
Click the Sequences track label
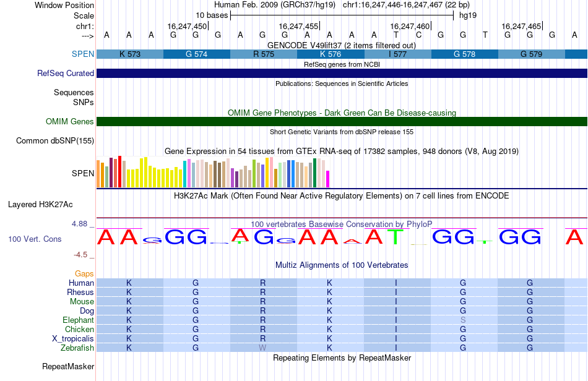[x=74, y=92]
